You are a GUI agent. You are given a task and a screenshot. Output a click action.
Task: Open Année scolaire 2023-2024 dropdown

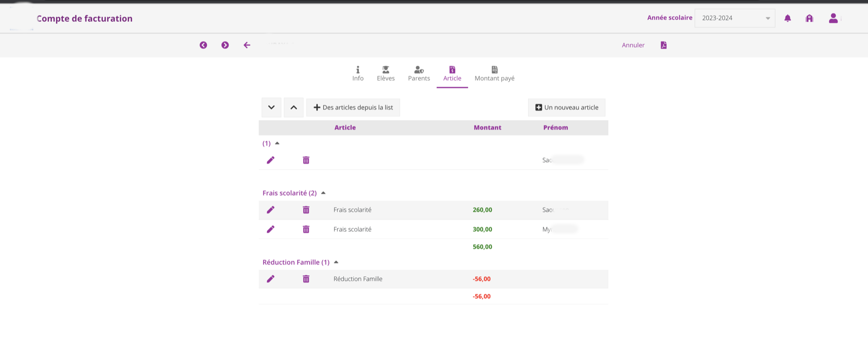click(x=735, y=18)
